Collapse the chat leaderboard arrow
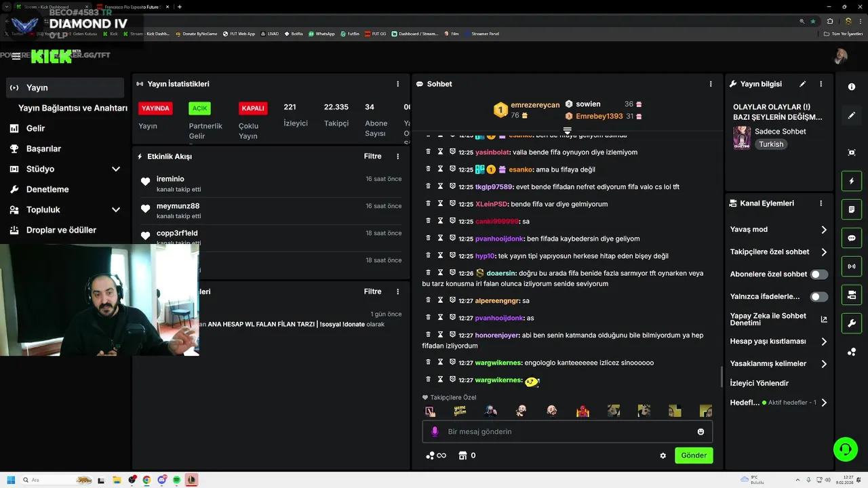The image size is (868, 488). pos(568,130)
